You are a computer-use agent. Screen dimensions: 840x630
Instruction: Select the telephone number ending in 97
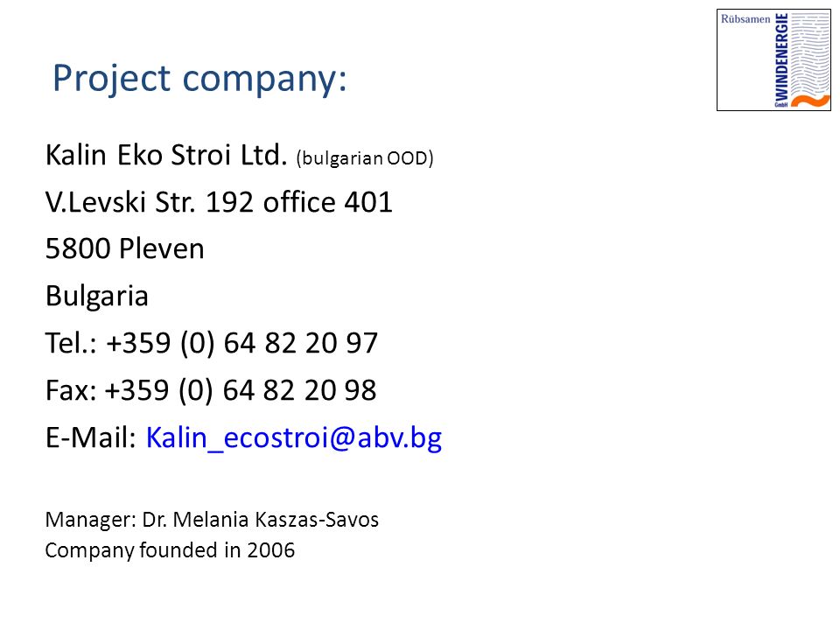[x=242, y=343]
